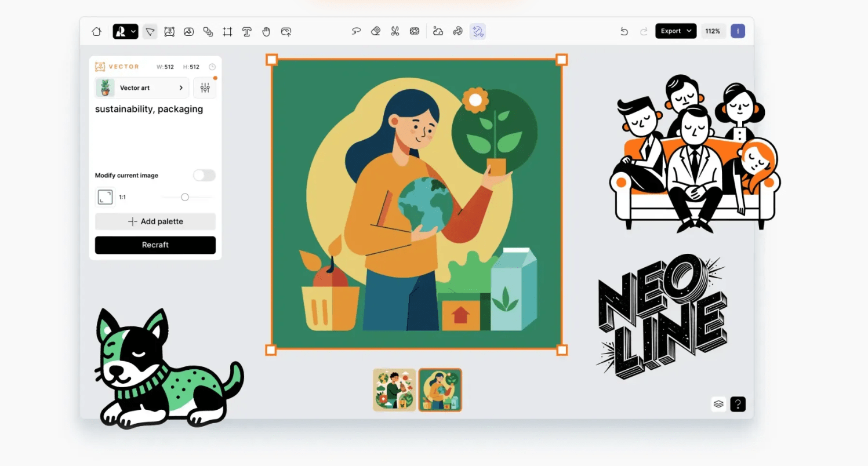Return to the Home screen via house icon
Image resolution: width=868 pixels, height=466 pixels.
pyautogui.click(x=96, y=32)
